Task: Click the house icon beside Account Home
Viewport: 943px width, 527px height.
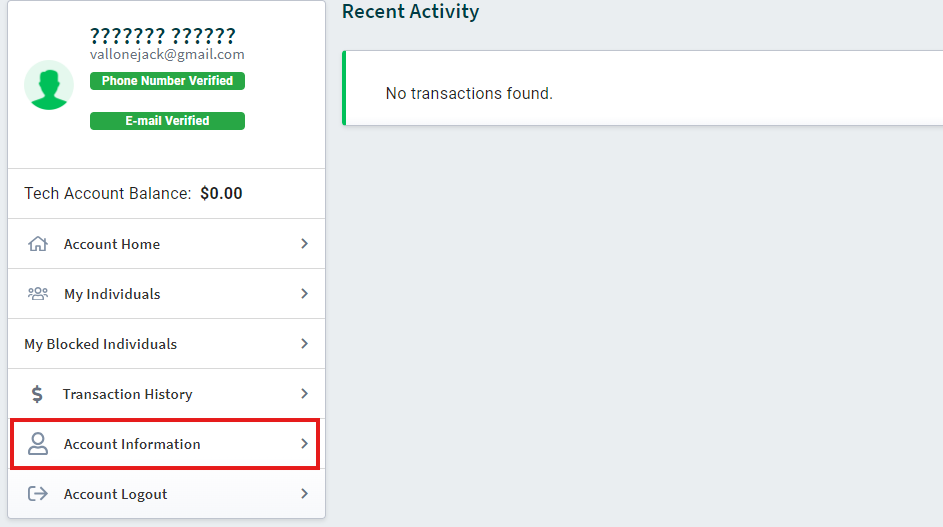Action: pos(38,244)
